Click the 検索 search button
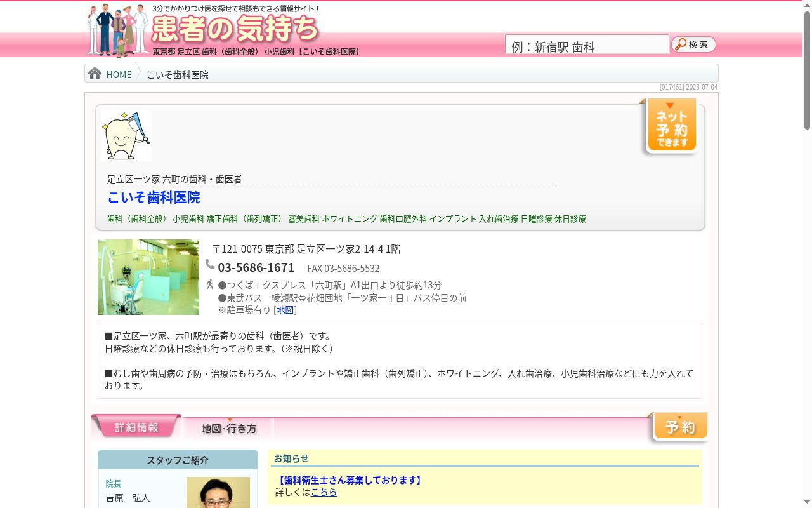 (x=693, y=44)
